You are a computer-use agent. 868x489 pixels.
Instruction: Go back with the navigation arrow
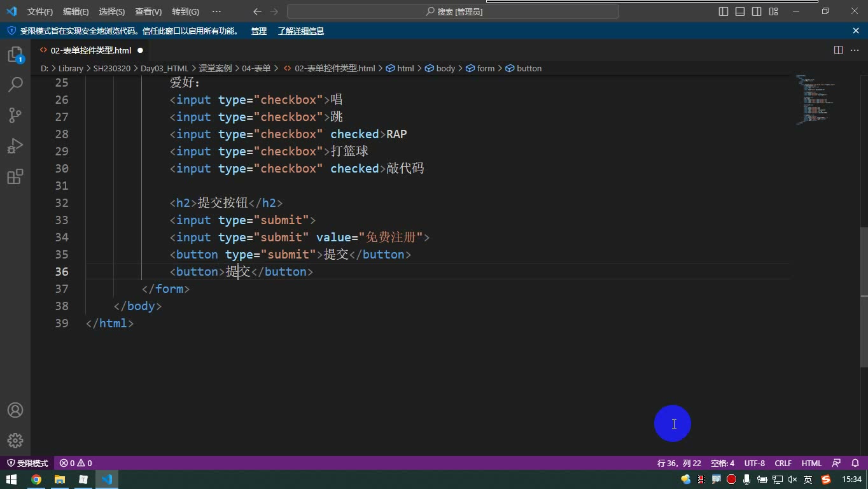257,11
